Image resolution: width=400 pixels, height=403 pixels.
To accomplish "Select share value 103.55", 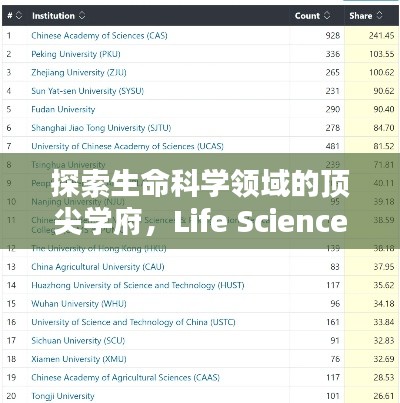I will click(382, 54).
